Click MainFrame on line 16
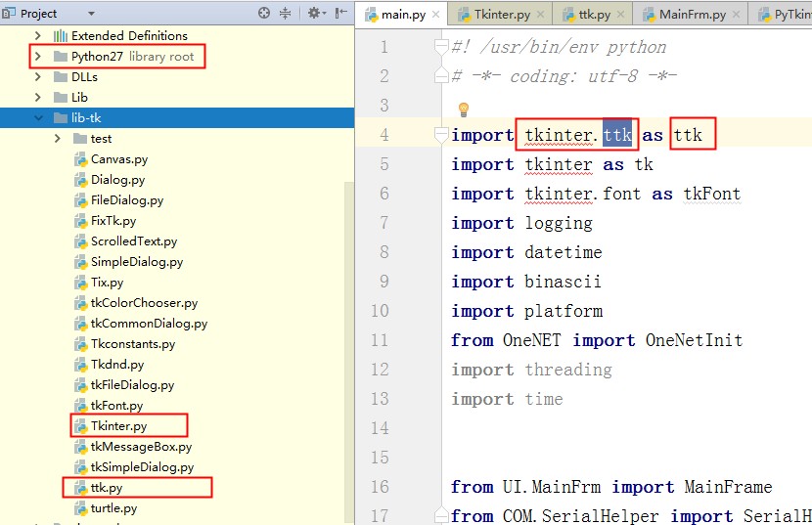This screenshot has height=525, width=812. click(x=728, y=487)
